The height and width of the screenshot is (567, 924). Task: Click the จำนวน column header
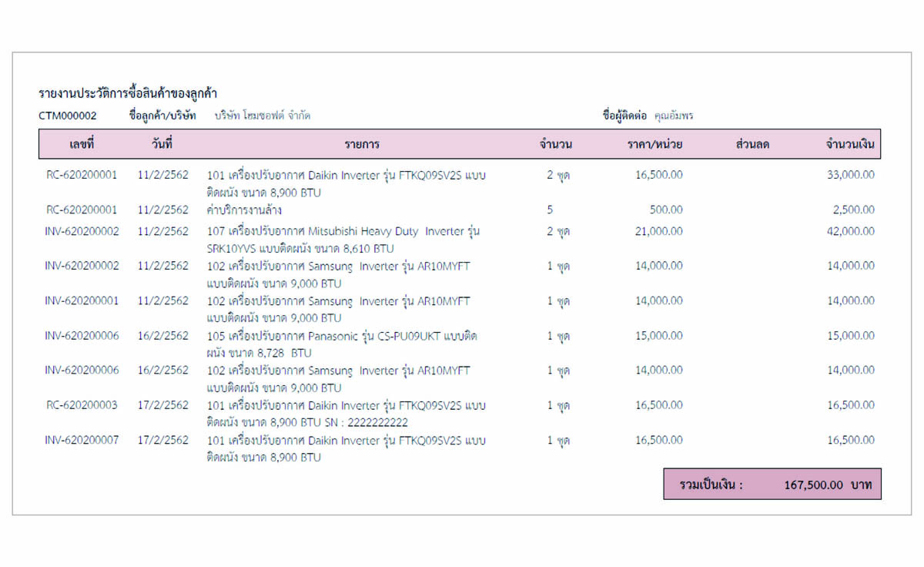pos(556,144)
